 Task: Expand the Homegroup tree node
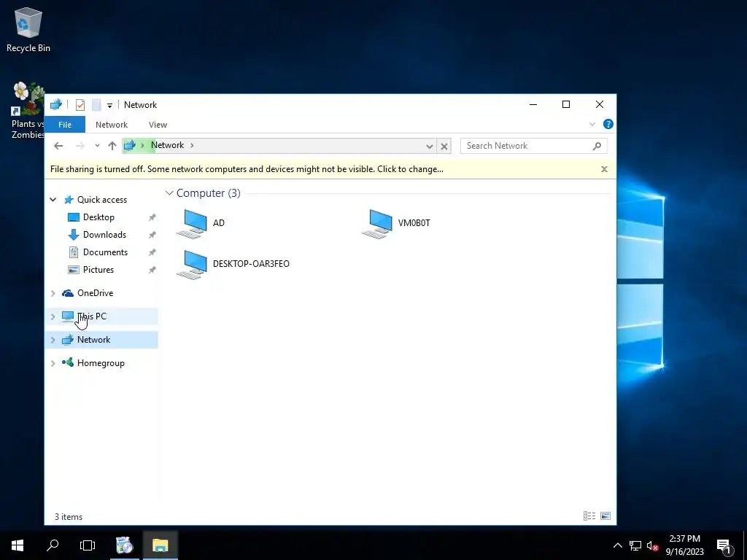pos(53,363)
